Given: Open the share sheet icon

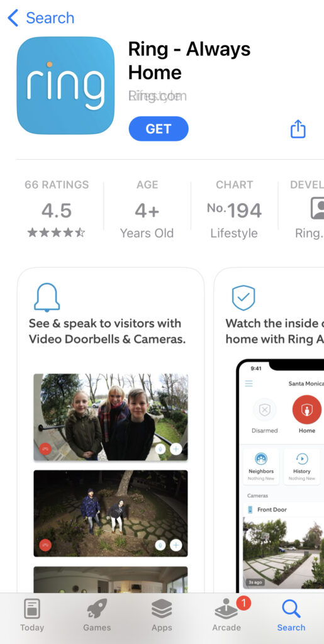Looking at the screenshot, I should pos(298,129).
